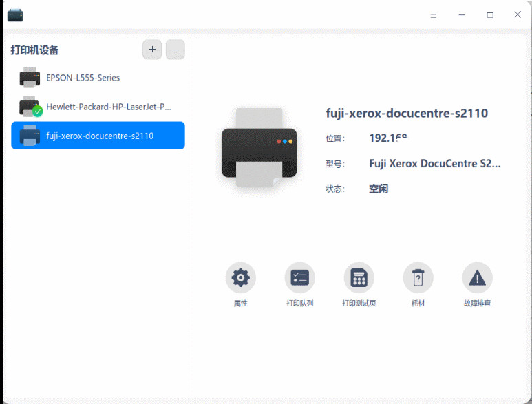The image size is (532, 404).
Task: Click the fuji-xerox printer icon in list
Action: pyautogui.click(x=30, y=136)
